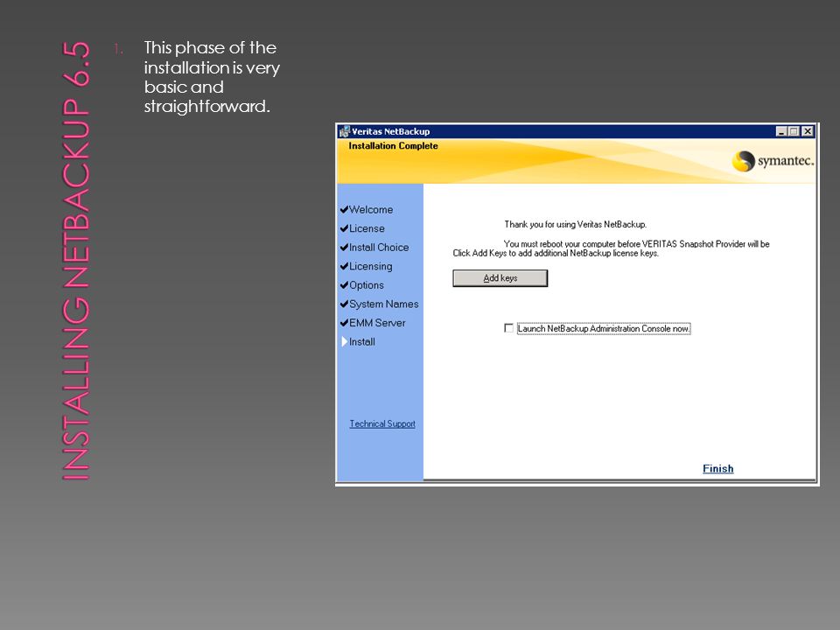Click the arrow marker beside Install
The image size is (840, 630).
tap(345, 342)
